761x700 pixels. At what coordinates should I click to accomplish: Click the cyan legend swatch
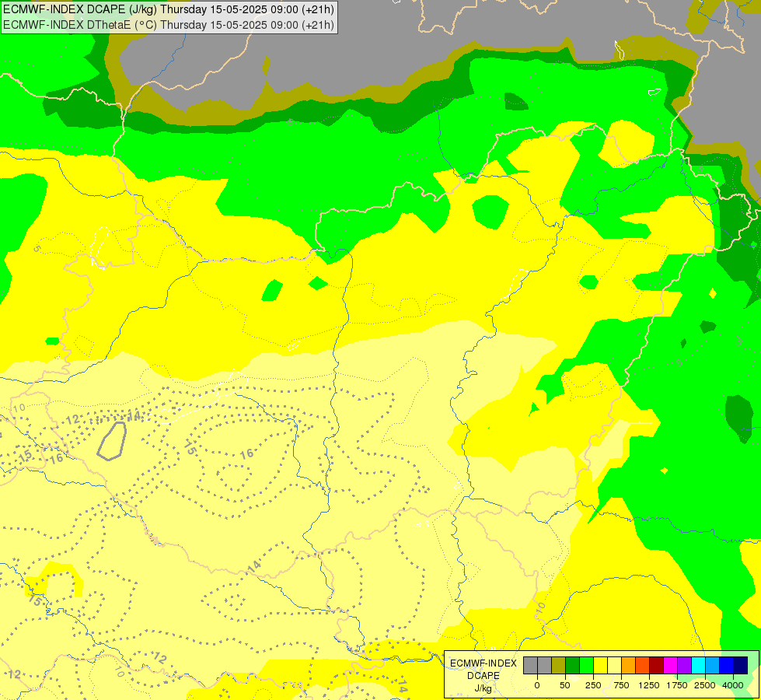click(698, 666)
